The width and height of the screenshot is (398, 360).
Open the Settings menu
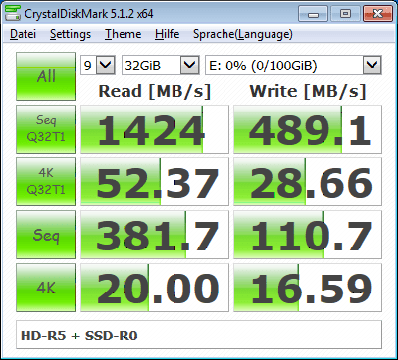(x=70, y=34)
